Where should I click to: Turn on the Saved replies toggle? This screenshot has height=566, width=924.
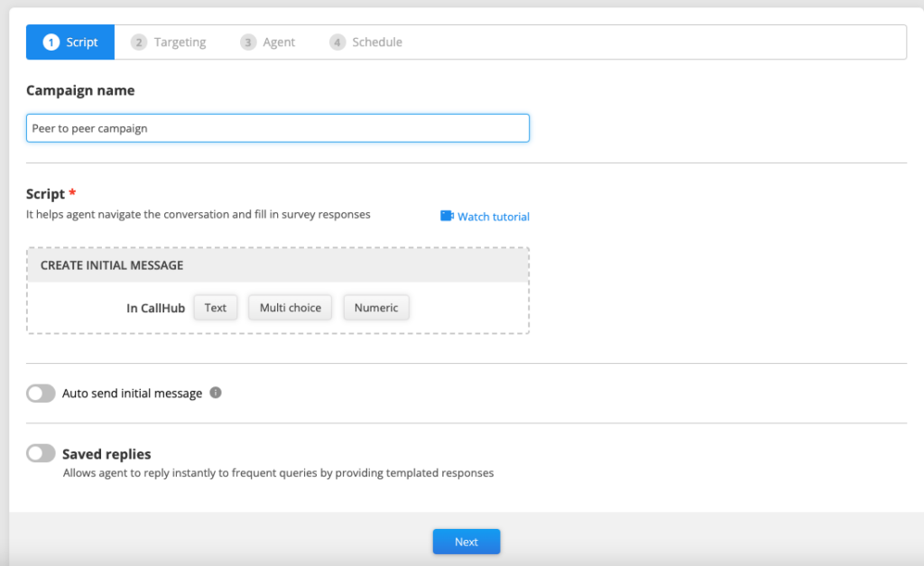click(x=41, y=453)
